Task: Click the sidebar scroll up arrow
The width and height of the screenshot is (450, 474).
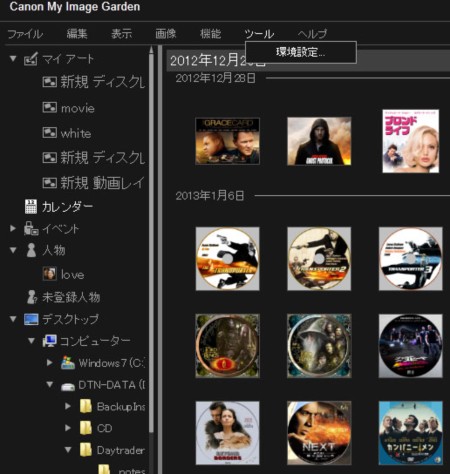Action: [x=151, y=50]
